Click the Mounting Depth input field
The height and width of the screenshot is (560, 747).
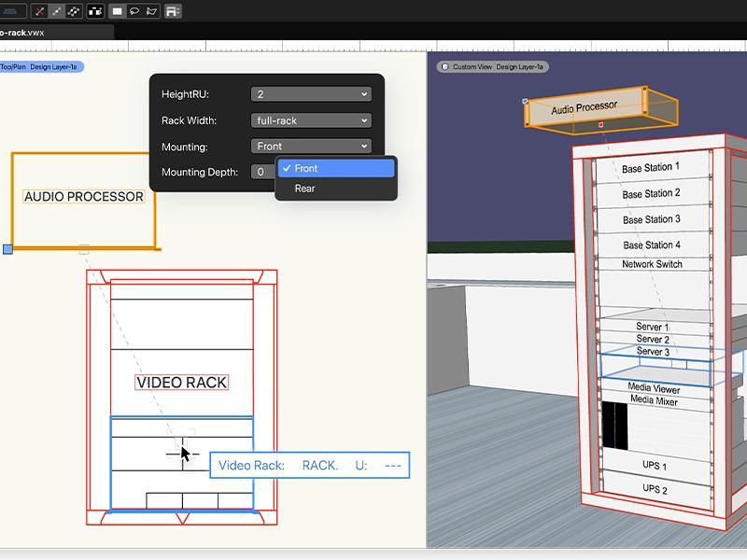click(x=261, y=173)
